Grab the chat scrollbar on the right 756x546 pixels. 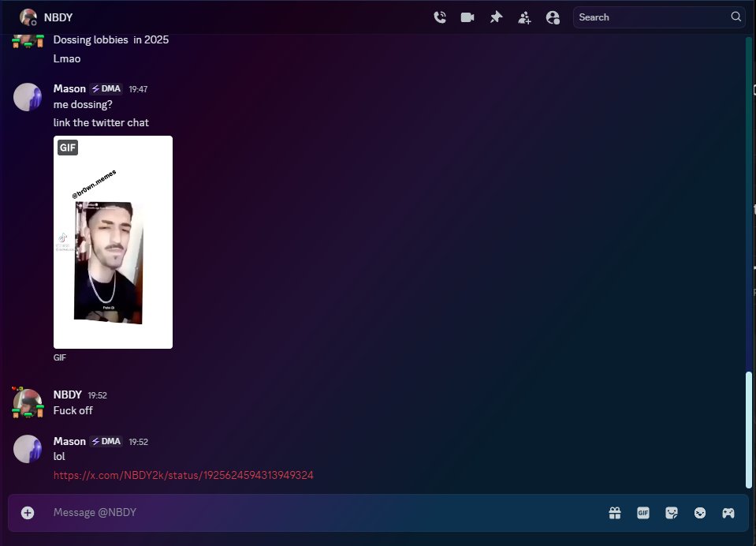749,426
